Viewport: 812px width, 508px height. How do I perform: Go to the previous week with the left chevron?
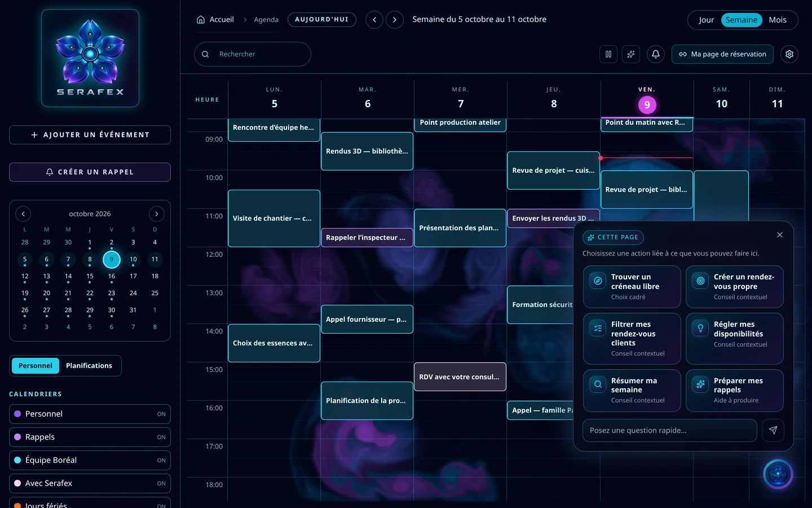pyautogui.click(x=374, y=20)
